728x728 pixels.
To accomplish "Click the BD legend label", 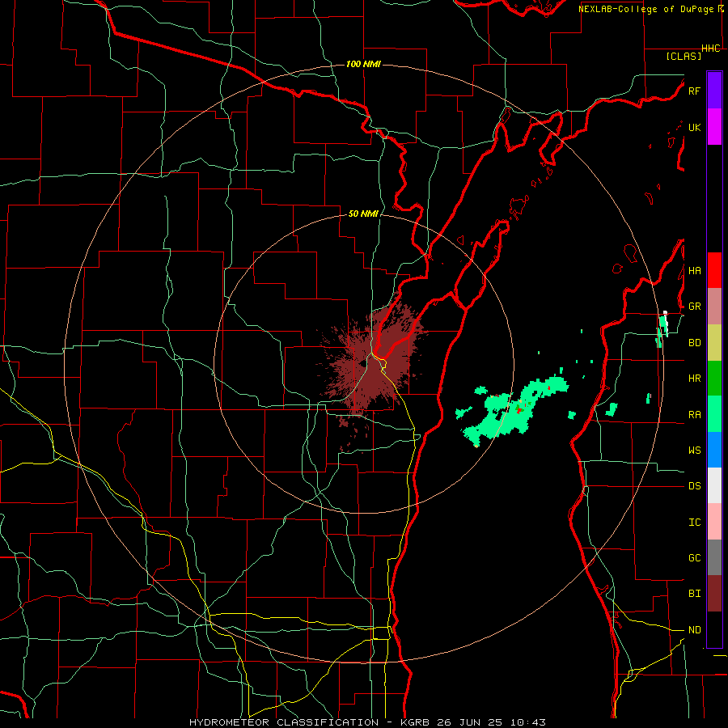I will click(x=694, y=343).
